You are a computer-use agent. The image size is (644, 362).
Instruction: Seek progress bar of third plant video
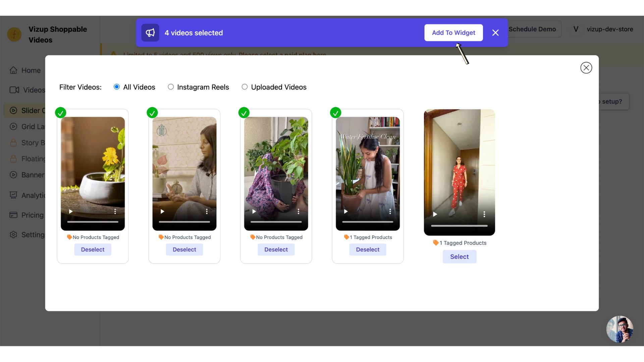(276, 222)
